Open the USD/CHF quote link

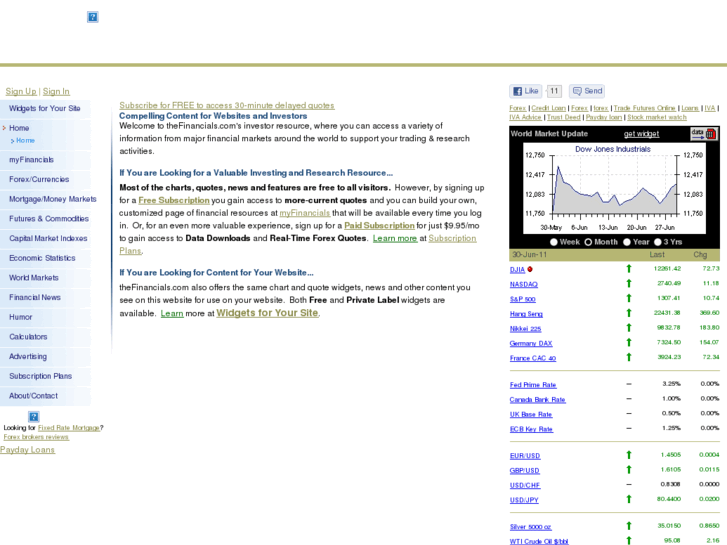[x=525, y=485]
